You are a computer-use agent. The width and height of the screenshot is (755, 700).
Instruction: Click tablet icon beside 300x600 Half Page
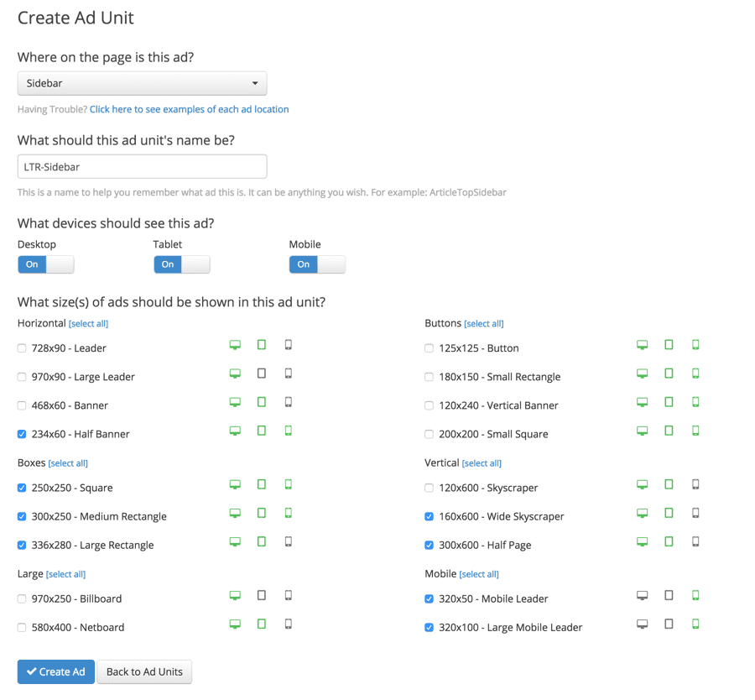[x=669, y=542]
